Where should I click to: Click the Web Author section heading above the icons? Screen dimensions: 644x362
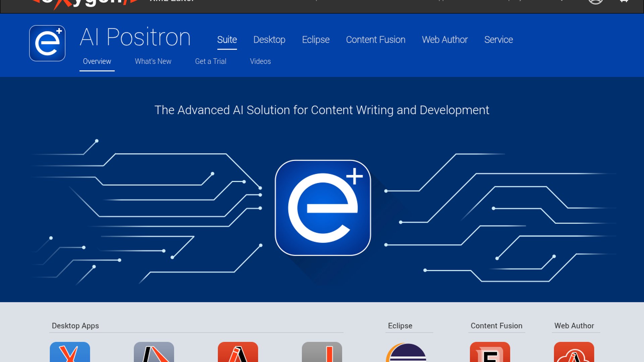pos(574,326)
